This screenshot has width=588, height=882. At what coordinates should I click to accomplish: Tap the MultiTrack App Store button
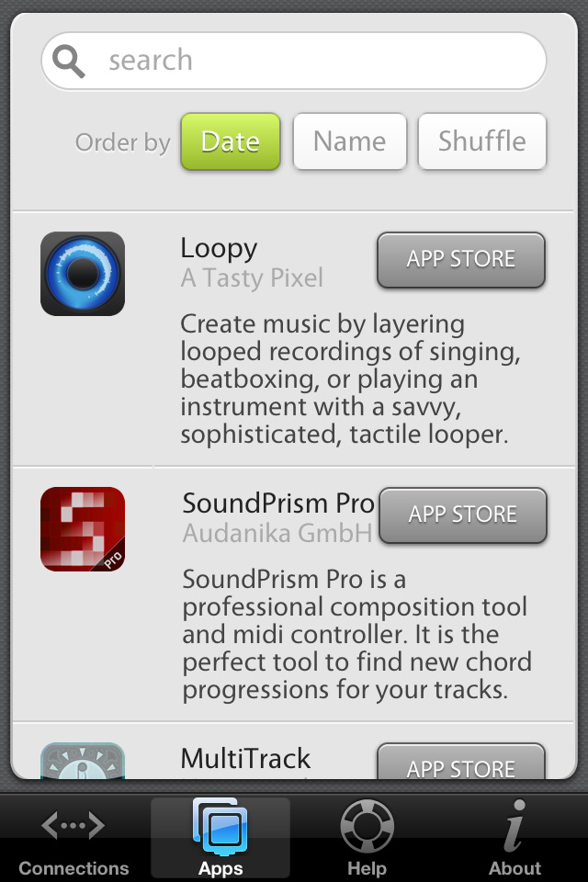pos(460,768)
